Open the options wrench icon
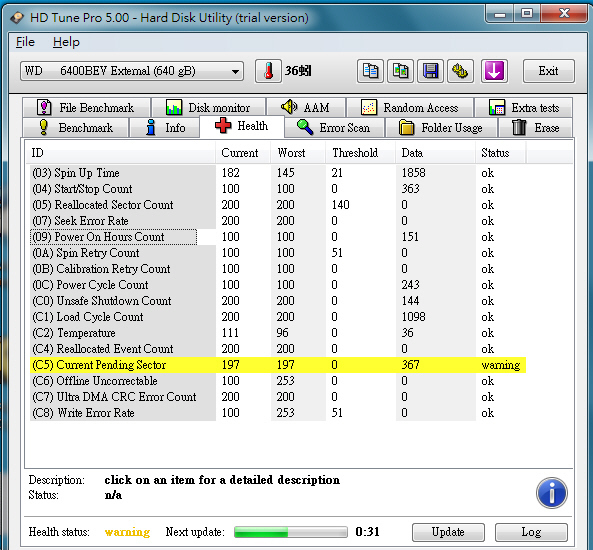 tap(460, 71)
